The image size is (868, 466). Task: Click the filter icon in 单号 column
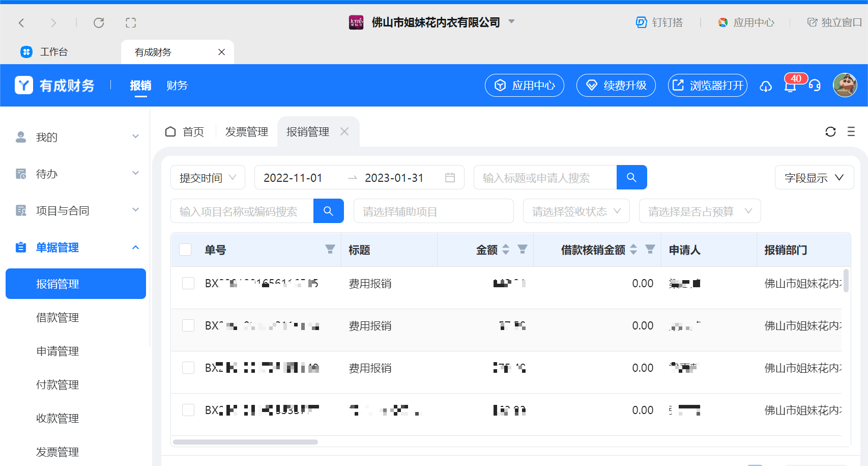tap(330, 249)
